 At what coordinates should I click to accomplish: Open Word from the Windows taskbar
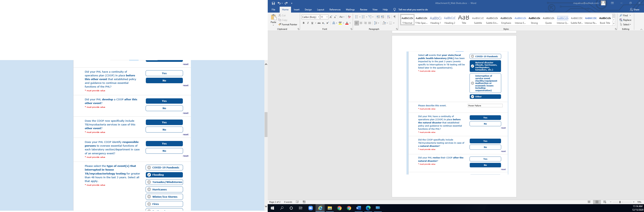358,208
